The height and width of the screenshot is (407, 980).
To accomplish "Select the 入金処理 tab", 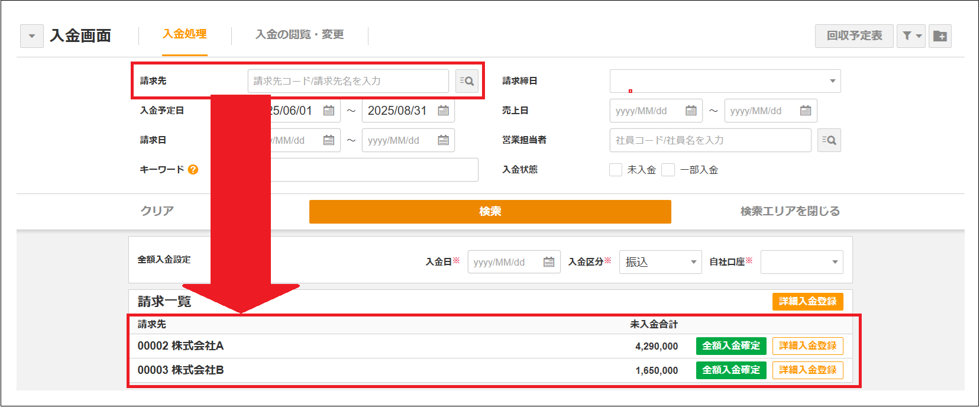I will 185,34.
